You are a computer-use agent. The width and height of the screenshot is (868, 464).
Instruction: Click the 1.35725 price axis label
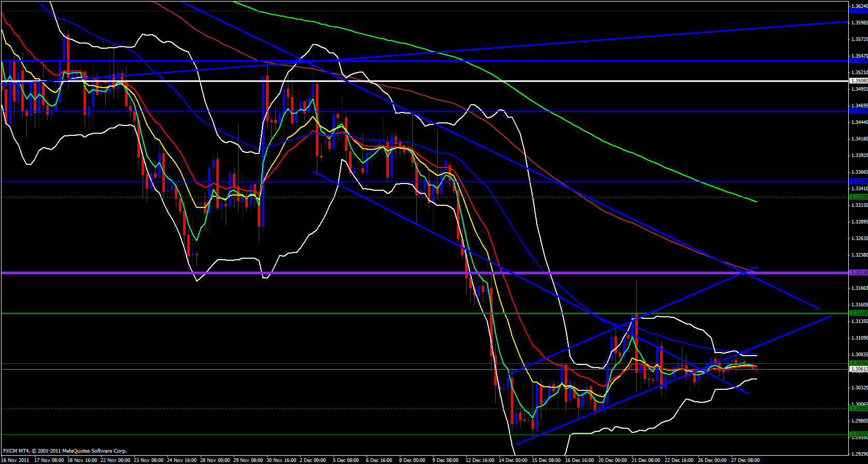(x=859, y=39)
